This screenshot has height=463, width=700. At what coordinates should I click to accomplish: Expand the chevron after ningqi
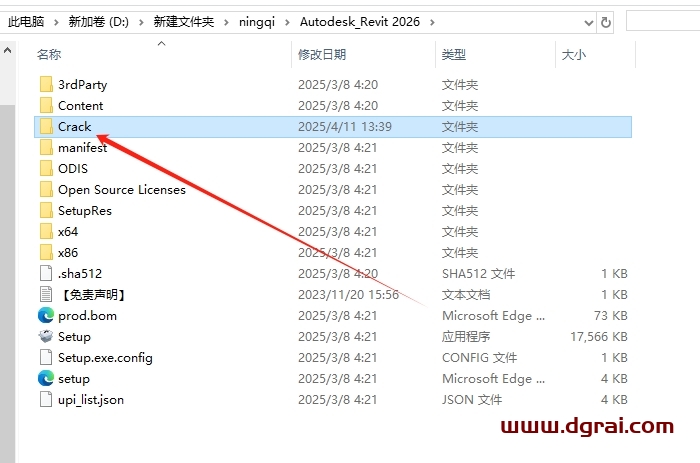click(287, 22)
